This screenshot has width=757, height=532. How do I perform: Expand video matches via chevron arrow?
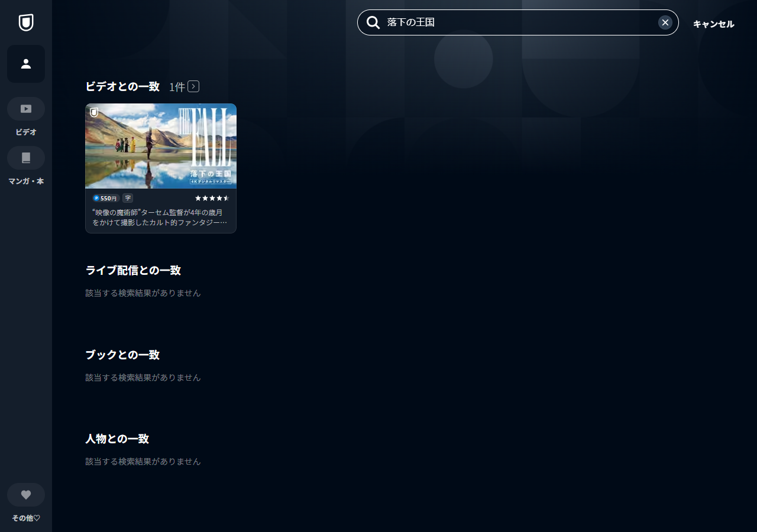193,86
